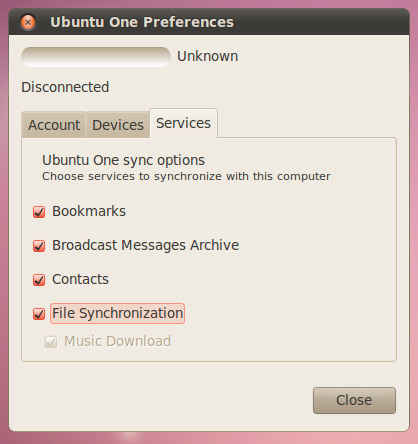Click the Broadcast Messages Archive label text
418x444 pixels.
(146, 245)
